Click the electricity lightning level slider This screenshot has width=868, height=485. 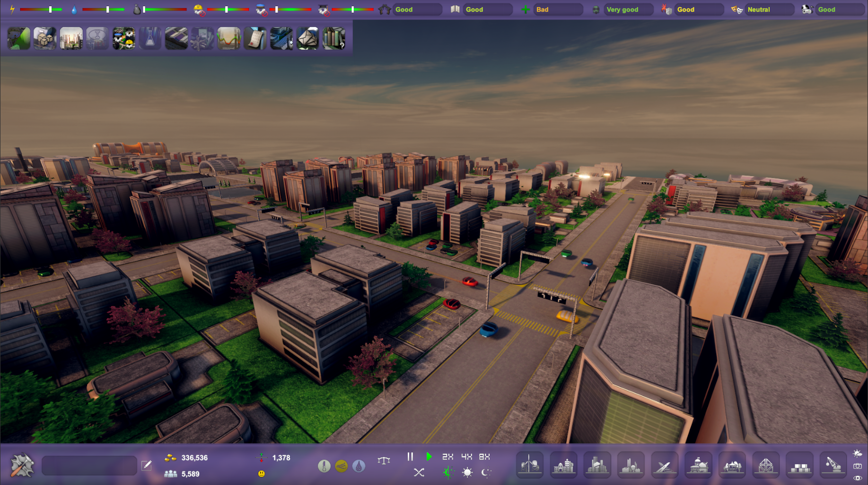tap(41, 9)
